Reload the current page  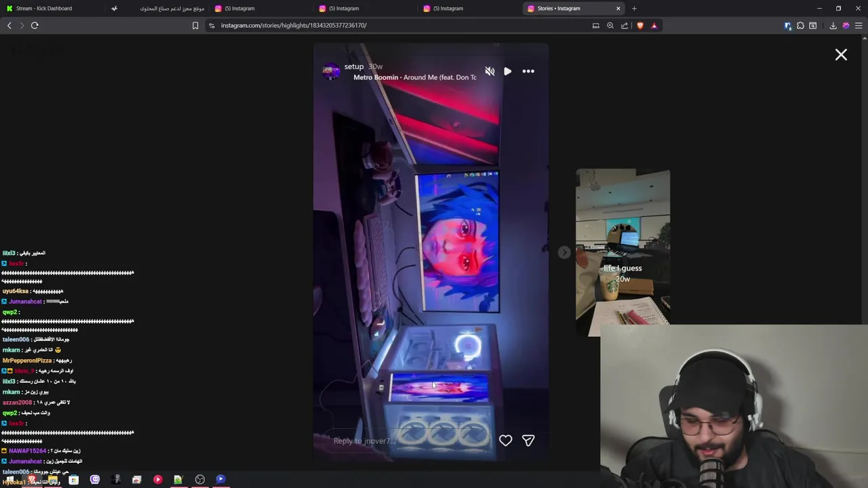35,26
